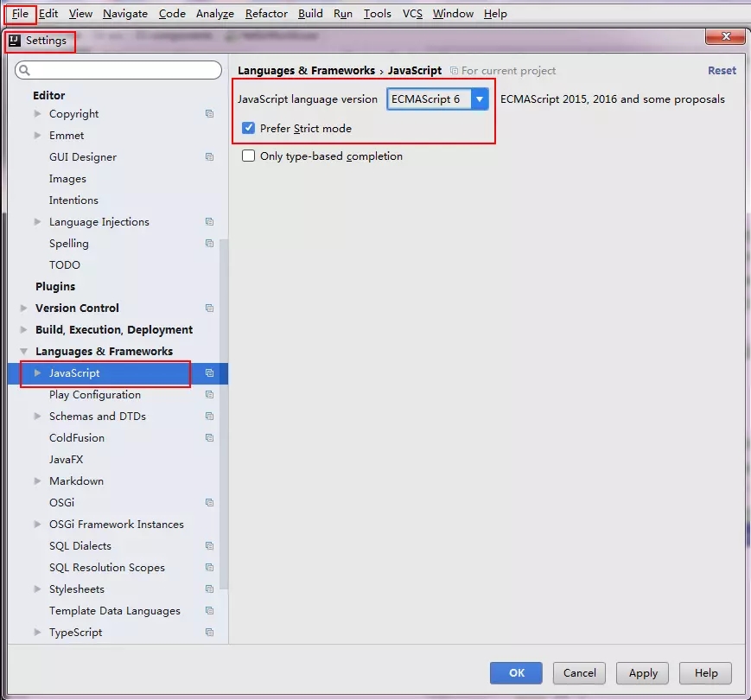The height and width of the screenshot is (700, 751).
Task: Open the Tools menu
Action: coord(377,14)
